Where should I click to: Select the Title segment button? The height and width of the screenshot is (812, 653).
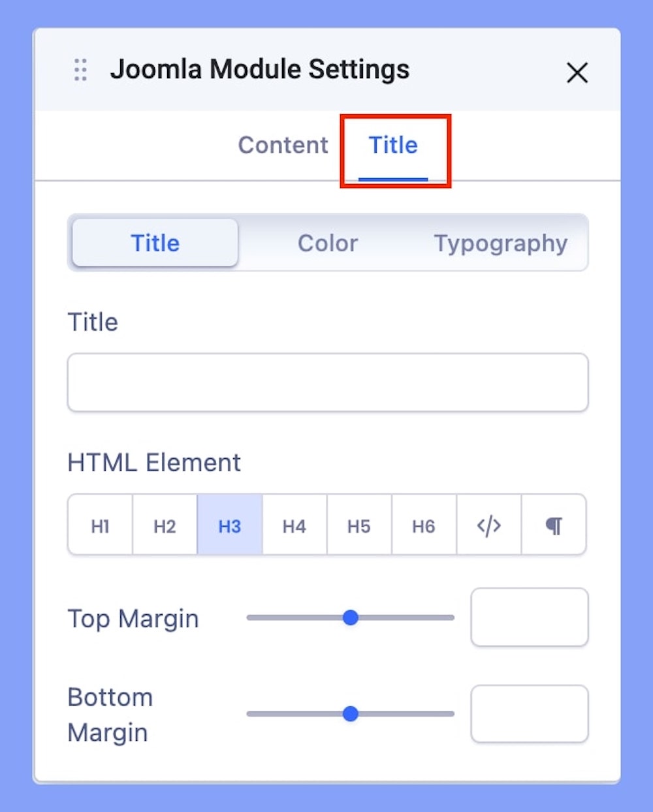pyautogui.click(x=155, y=243)
